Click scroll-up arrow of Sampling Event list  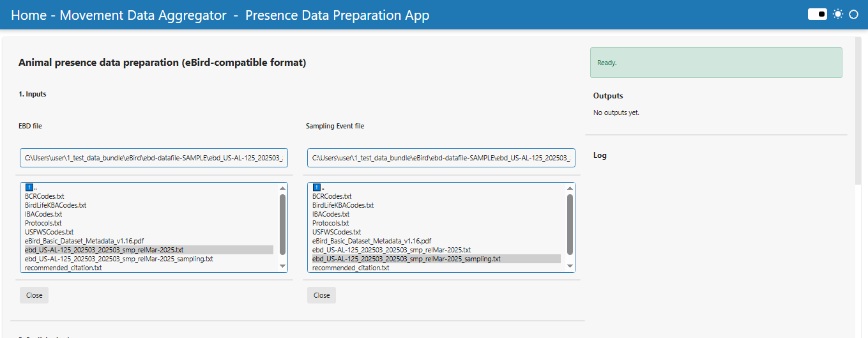pos(570,188)
